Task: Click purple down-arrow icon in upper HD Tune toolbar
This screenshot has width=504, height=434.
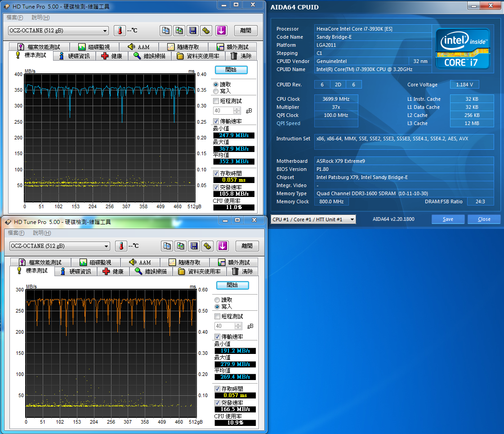Action: [221, 31]
